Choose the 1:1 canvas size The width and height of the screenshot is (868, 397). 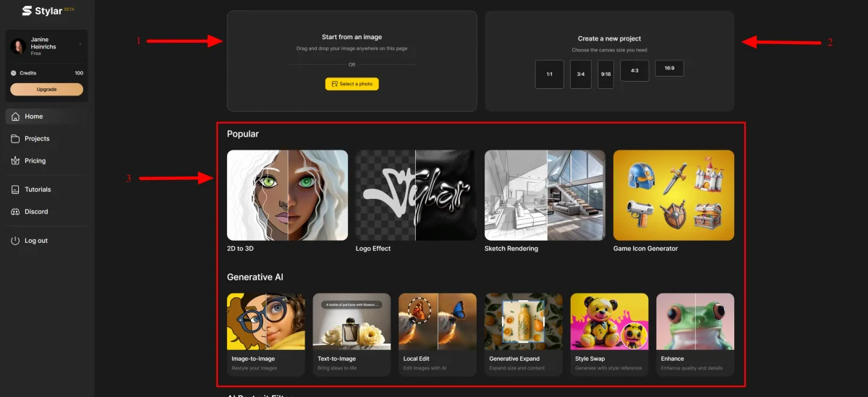pyautogui.click(x=549, y=74)
